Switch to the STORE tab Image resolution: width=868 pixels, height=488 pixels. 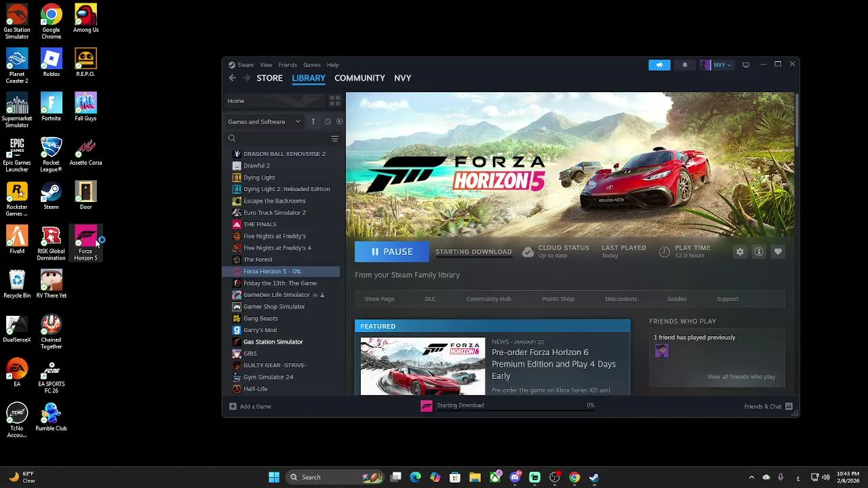269,78
